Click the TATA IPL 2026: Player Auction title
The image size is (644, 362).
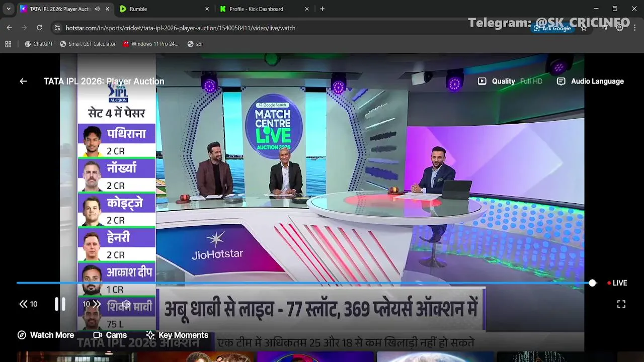coord(104,81)
